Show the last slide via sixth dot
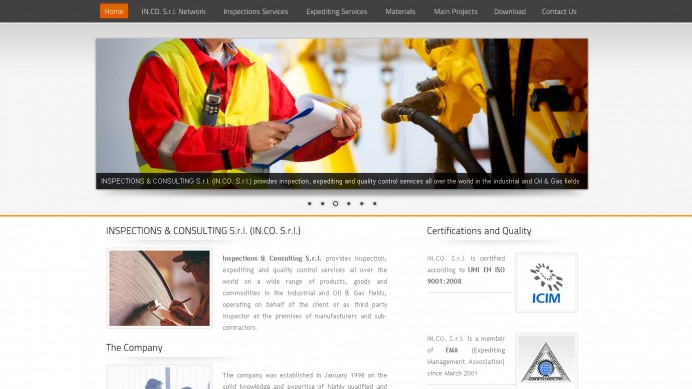Screen dimensions: 692x389 [x=375, y=204]
